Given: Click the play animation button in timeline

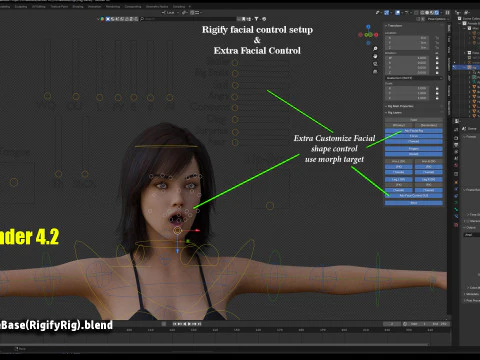Looking at the screenshot, I should tap(189, 324).
